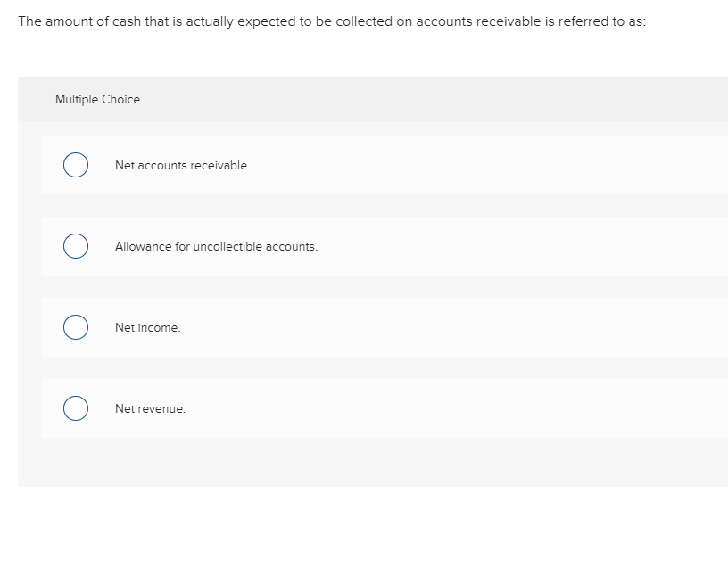728x584 pixels.
Task: Choose the first answer option row
Action: tap(357, 165)
